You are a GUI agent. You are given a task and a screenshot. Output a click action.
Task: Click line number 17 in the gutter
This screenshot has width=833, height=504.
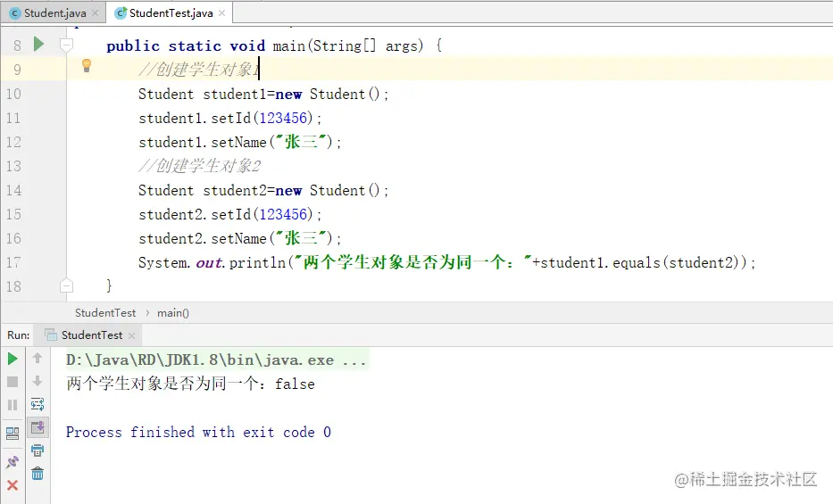point(13,262)
